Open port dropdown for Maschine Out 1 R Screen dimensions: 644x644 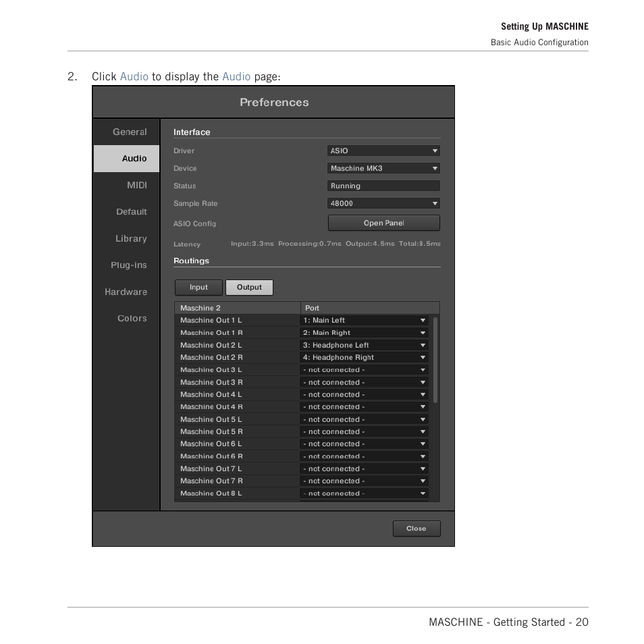(x=365, y=333)
